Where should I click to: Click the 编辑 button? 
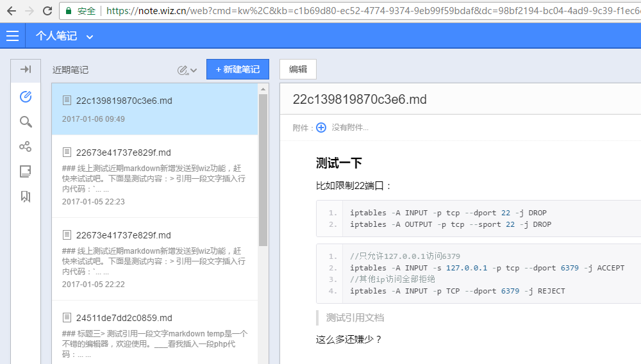(298, 69)
